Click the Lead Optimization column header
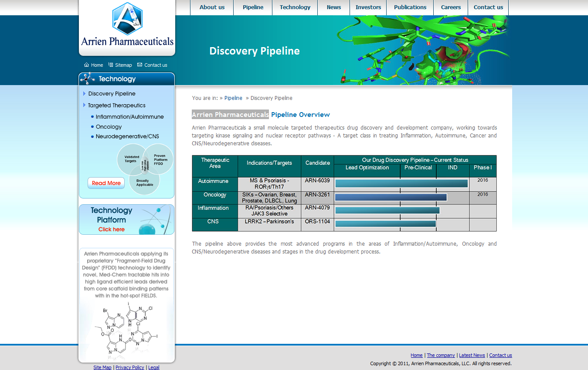The height and width of the screenshot is (370, 588). [367, 171]
